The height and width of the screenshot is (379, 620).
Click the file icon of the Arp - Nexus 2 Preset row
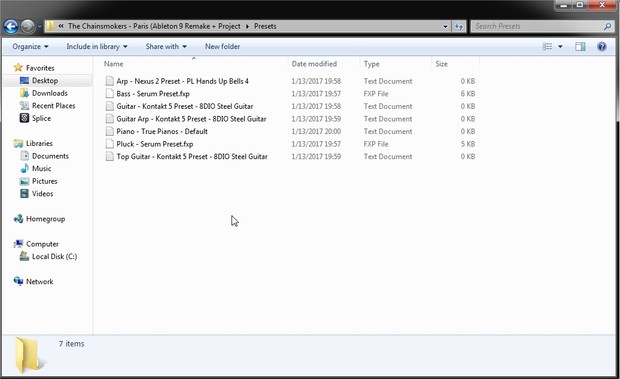tap(110, 81)
